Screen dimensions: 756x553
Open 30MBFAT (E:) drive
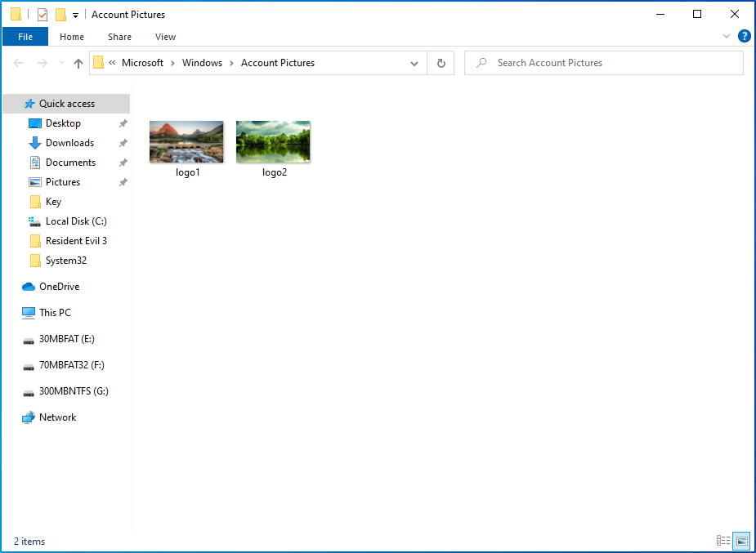click(x=66, y=339)
